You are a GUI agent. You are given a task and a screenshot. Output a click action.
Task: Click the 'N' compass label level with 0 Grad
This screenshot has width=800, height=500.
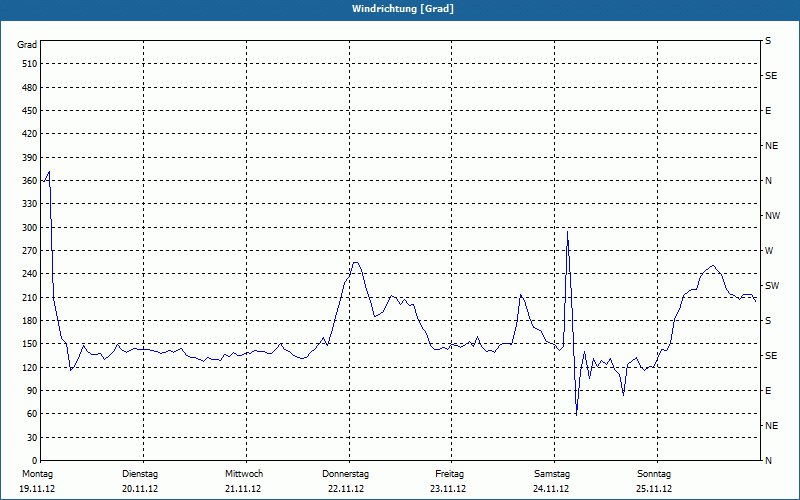click(768, 461)
